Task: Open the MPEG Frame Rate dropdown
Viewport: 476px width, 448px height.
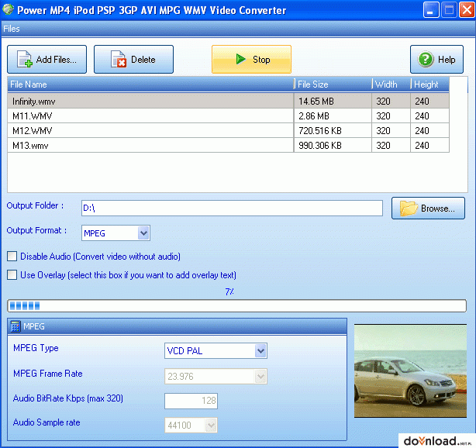Action: (x=260, y=377)
